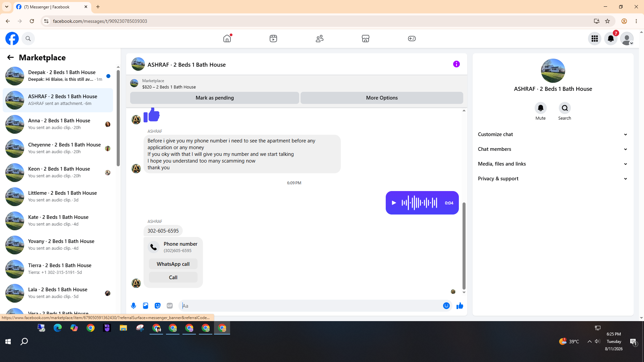Open Kate's conversation

(x=58, y=221)
